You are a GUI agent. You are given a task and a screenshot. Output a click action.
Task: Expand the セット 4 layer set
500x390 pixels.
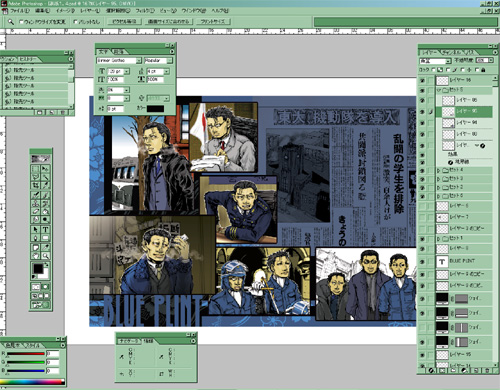(439, 170)
